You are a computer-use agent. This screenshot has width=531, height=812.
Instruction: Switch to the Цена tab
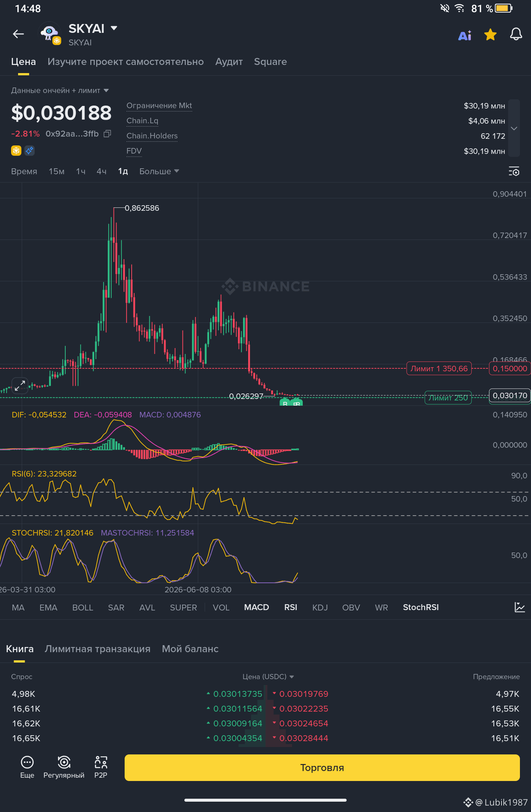click(x=24, y=62)
